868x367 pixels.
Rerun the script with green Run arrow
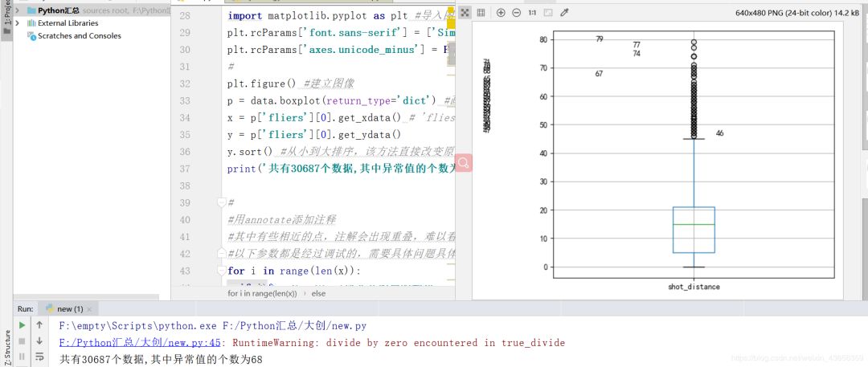click(x=22, y=325)
